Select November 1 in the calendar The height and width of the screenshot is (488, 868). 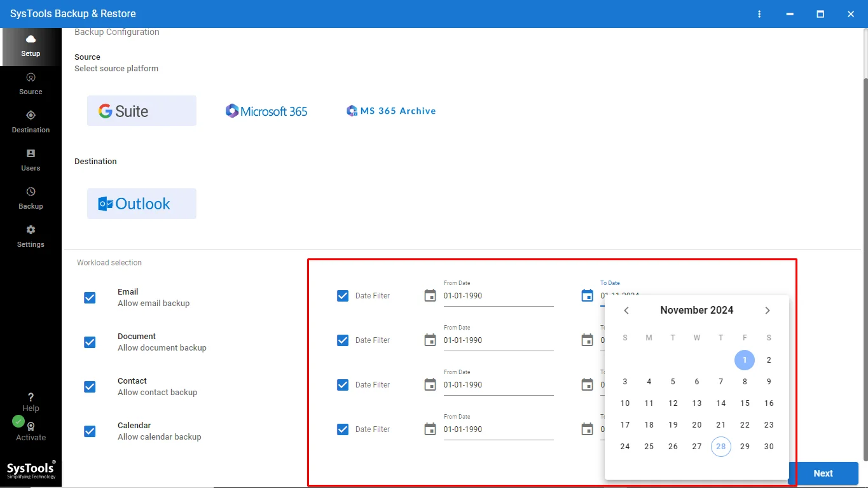745,360
